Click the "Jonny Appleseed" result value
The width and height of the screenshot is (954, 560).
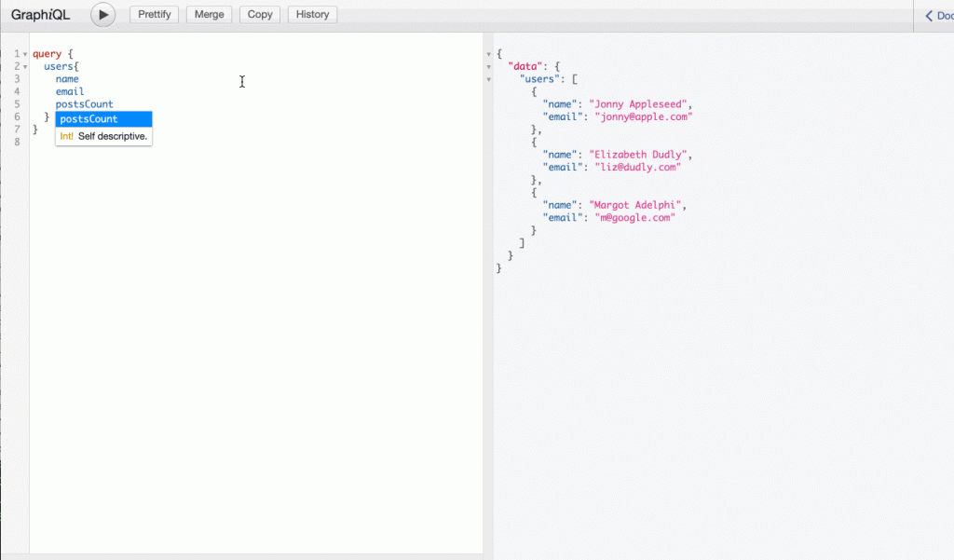[637, 104]
